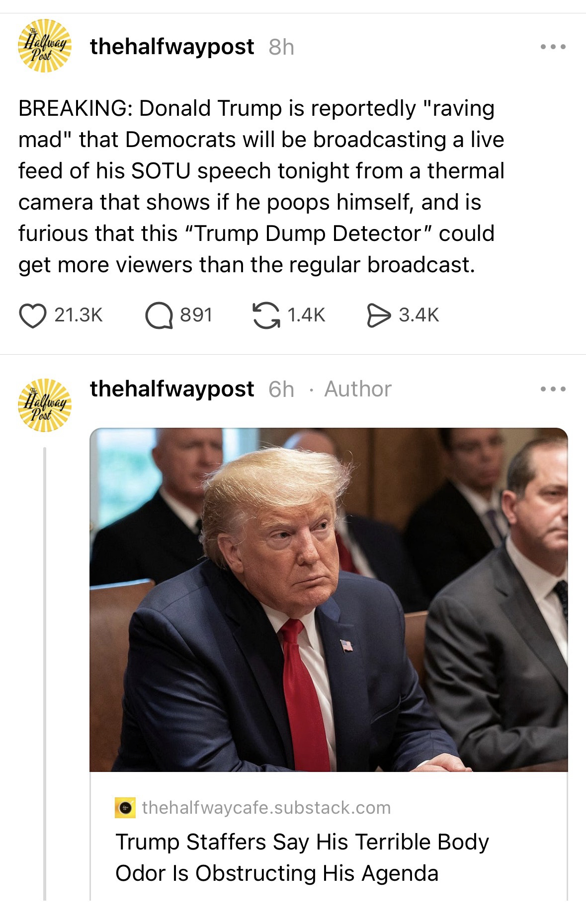586x924 pixels.
Task: Like the Trump SOTU post with the heart icon
Action: click(x=32, y=315)
